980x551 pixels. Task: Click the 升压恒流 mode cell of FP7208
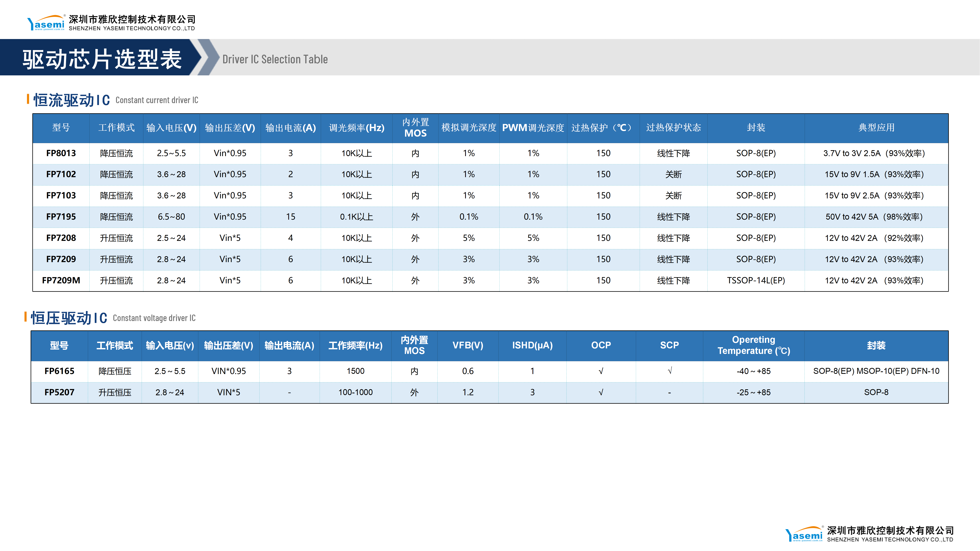coord(116,238)
